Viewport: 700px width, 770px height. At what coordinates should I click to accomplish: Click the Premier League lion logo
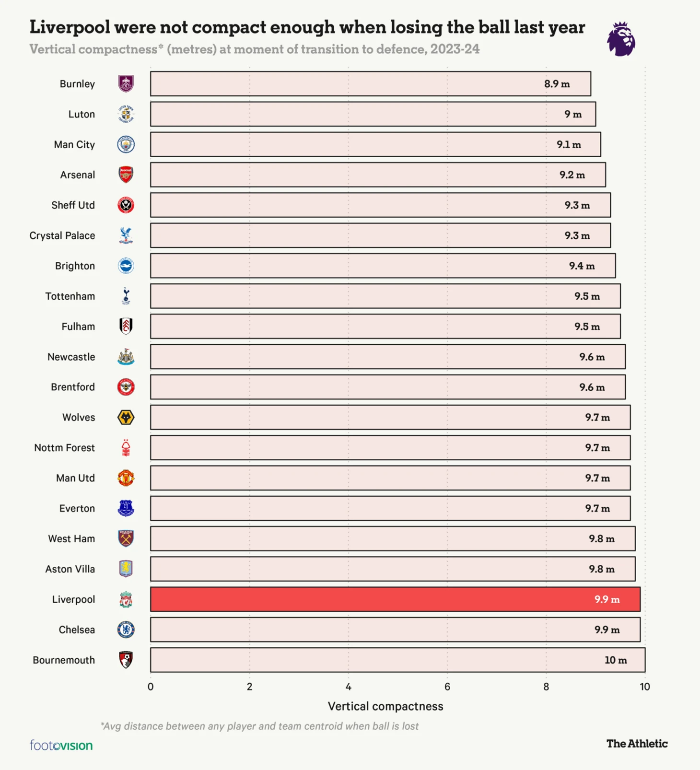coord(621,39)
